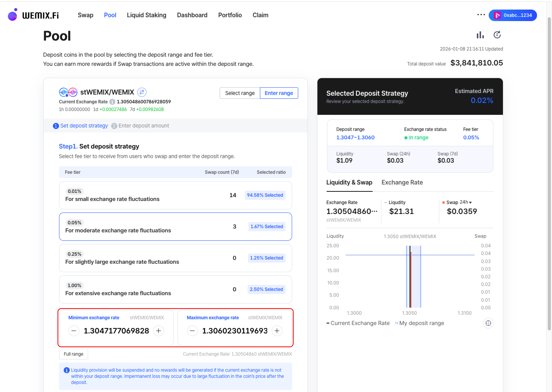Click the Current Exchange Rate info icon
The width and height of the screenshot is (552, 392).
[x=112, y=102]
